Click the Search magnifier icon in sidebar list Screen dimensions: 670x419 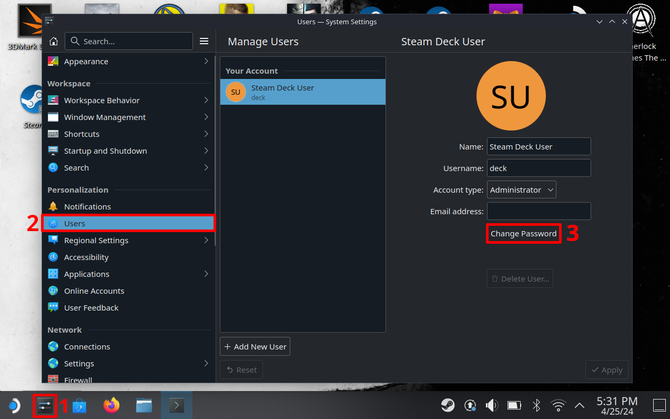coord(53,167)
